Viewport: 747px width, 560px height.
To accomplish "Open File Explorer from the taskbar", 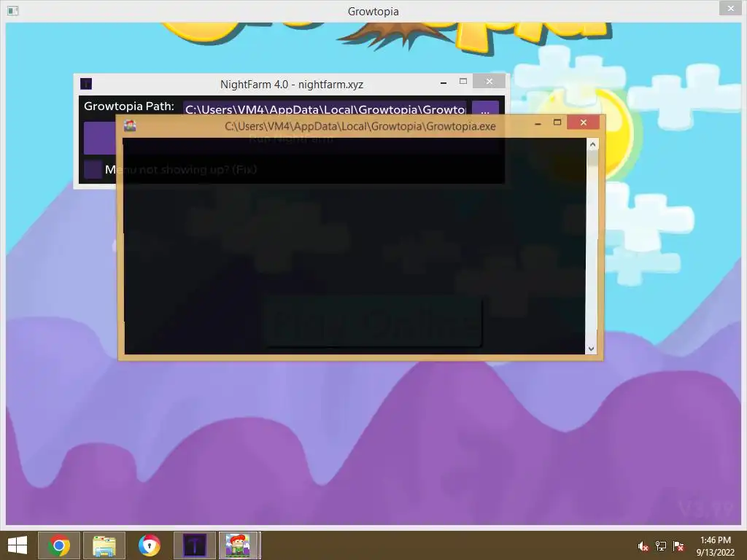I will coord(104,545).
